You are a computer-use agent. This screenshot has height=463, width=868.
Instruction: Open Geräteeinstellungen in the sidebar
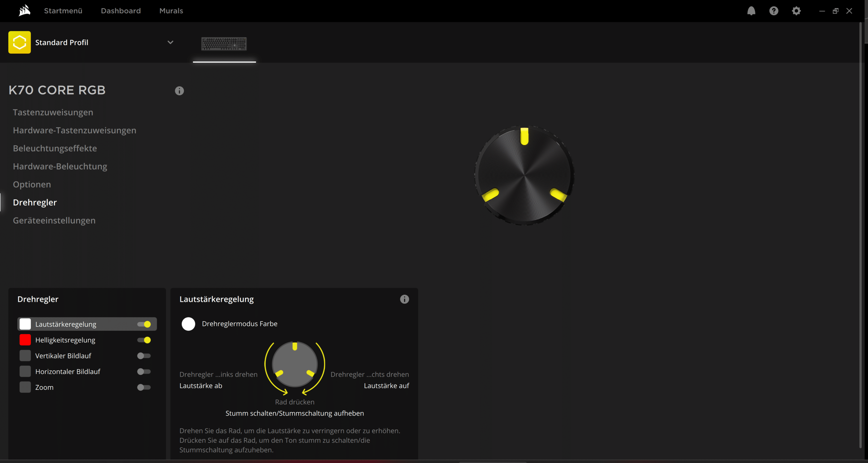tap(54, 220)
